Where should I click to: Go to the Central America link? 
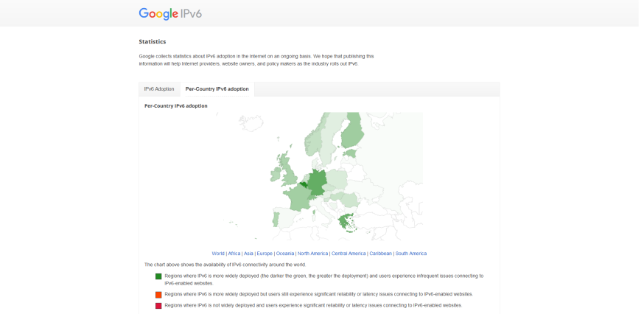[x=349, y=254]
